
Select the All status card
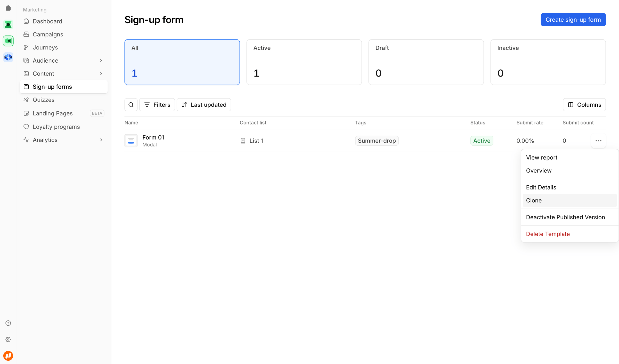click(x=182, y=62)
